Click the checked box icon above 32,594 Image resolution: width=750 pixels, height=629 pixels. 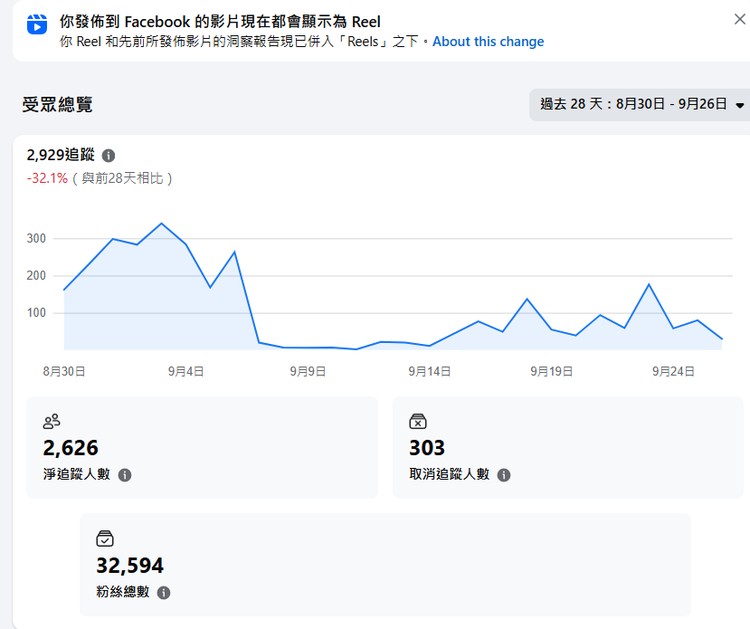(105, 539)
